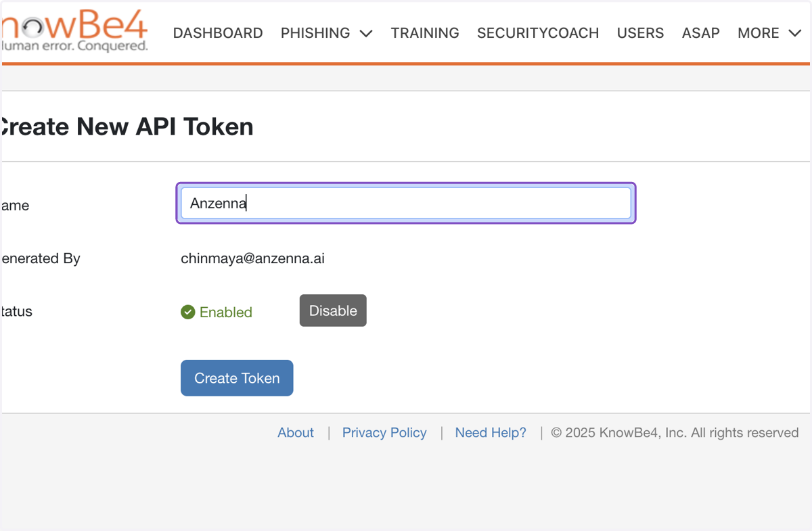Click the Disable status button

click(333, 310)
